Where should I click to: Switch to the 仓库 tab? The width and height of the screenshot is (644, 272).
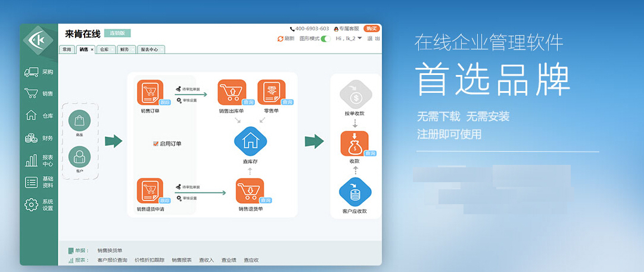point(105,49)
